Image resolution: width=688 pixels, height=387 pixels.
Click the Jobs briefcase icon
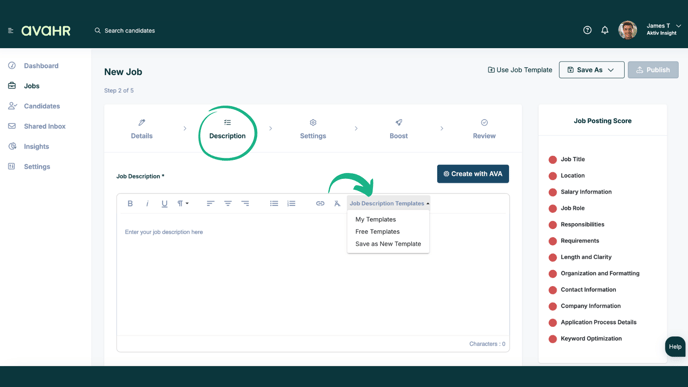point(12,86)
